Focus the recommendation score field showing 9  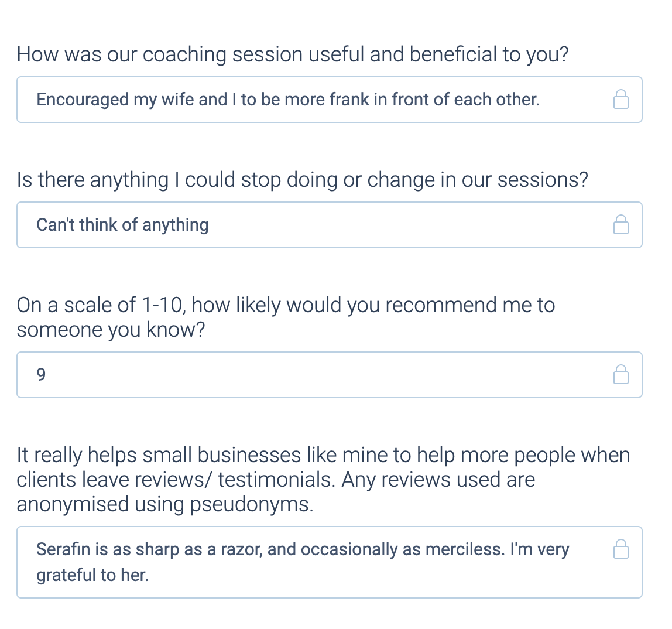[329, 375]
